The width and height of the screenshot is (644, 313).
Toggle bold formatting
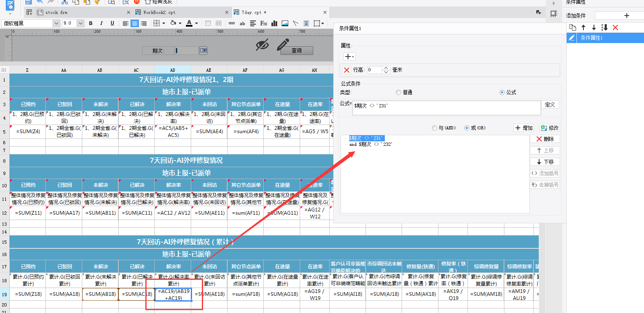coord(90,23)
